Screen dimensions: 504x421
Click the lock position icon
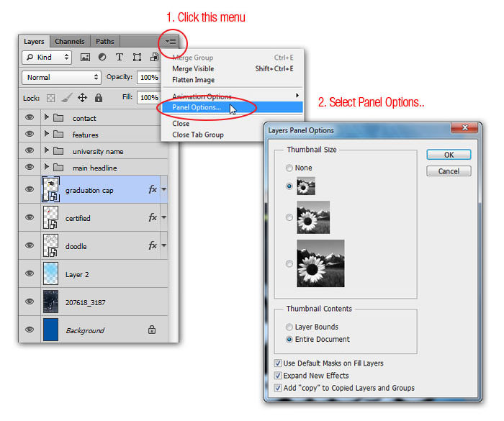[82, 98]
